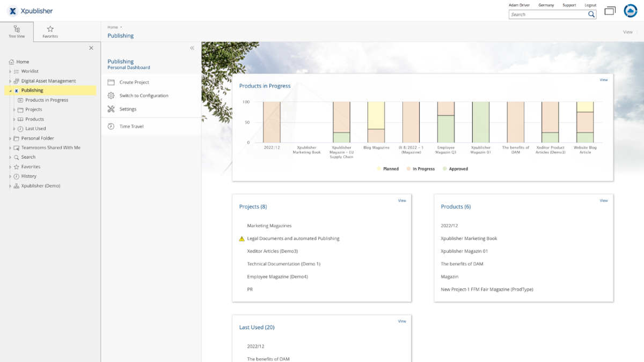
Task: Expand the Projects tree node
Action: tap(14, 109)
